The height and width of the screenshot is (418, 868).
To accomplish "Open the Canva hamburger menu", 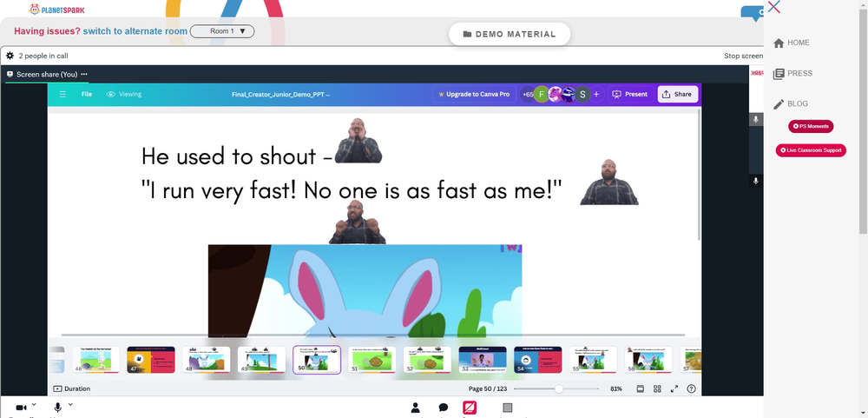I will point(62,94).
